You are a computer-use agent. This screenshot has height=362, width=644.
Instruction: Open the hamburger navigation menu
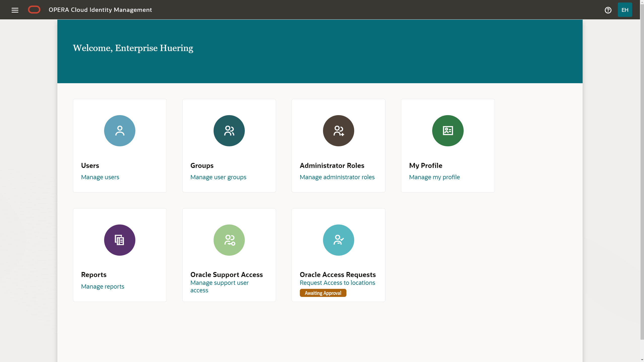[x=15, y=10]
